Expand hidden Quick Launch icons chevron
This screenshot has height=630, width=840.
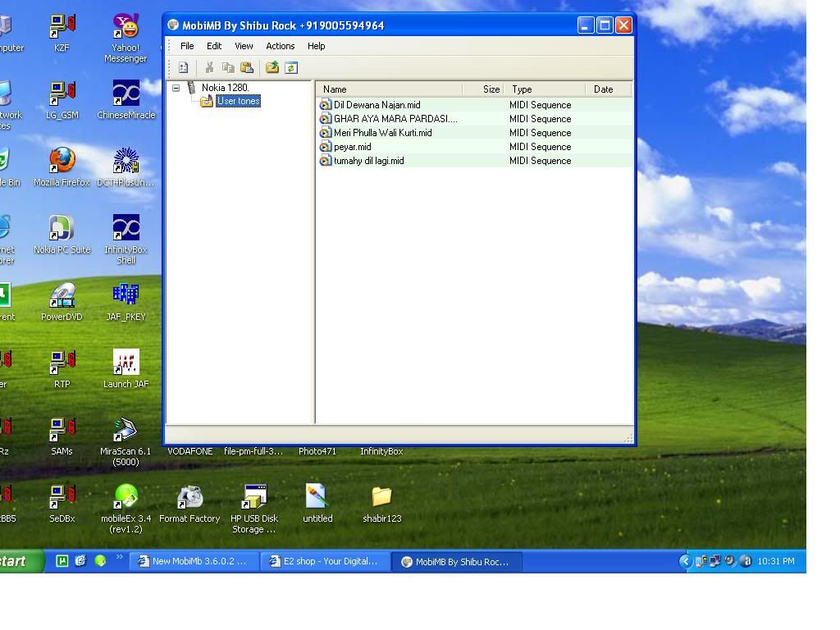[x=120, y=557]
